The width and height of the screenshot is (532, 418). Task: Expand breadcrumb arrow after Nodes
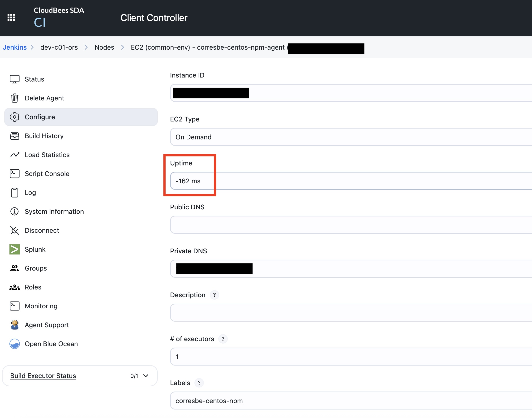click(123, 47)
